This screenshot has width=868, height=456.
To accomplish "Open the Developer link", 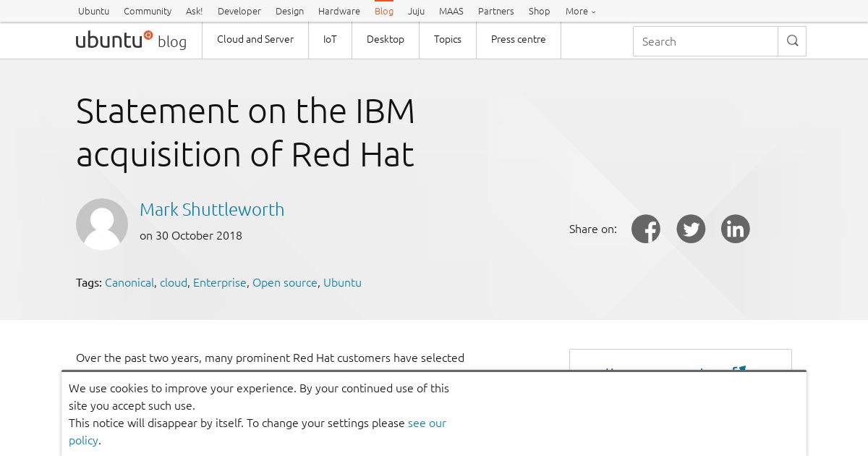I will (x=239, y=11).
